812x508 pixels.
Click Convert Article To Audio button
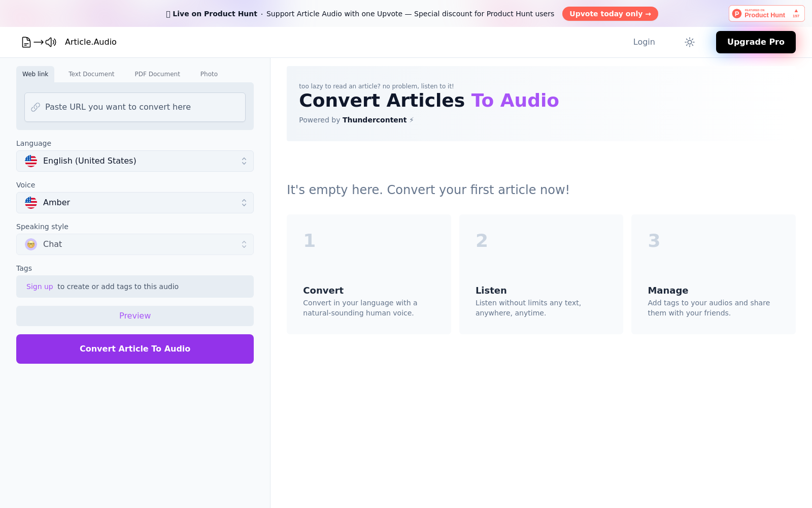coord(135,349)
